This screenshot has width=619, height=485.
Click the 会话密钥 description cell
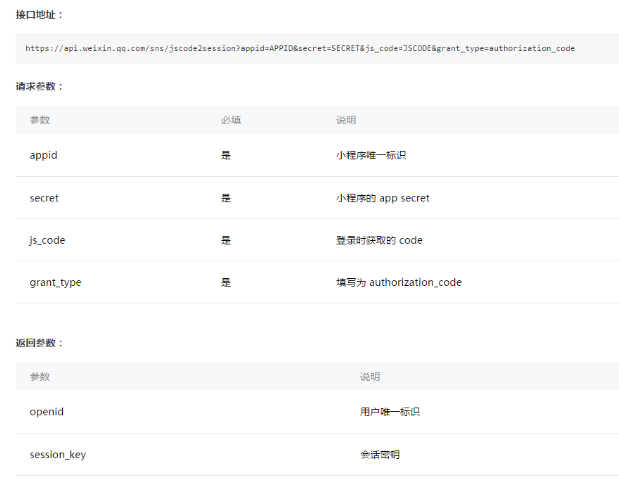tap(380, 454)
